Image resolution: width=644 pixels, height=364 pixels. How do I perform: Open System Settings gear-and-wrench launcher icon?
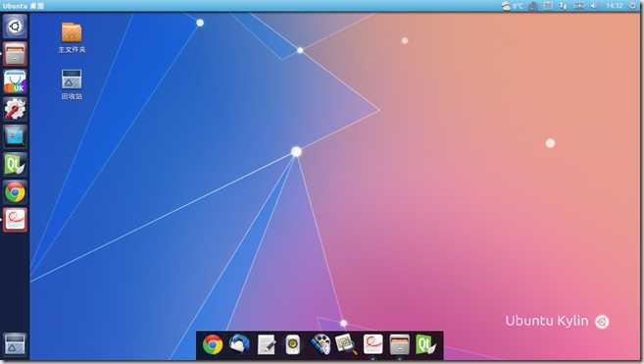[x=15, y=109]
